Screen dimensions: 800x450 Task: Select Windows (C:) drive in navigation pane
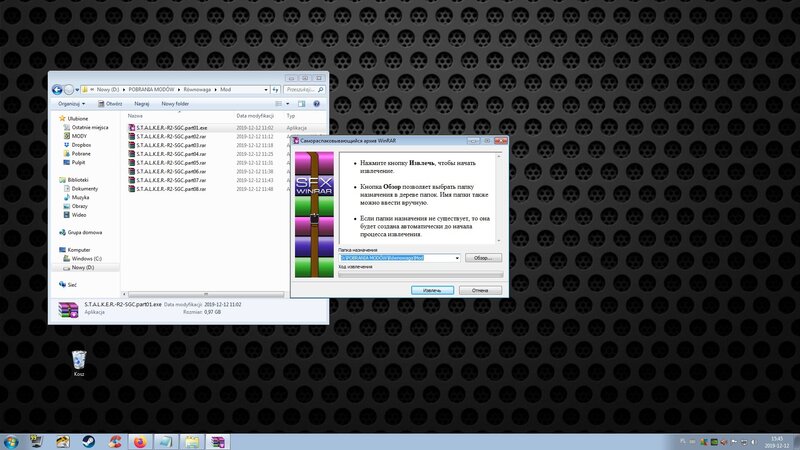(x=87, y=258)
